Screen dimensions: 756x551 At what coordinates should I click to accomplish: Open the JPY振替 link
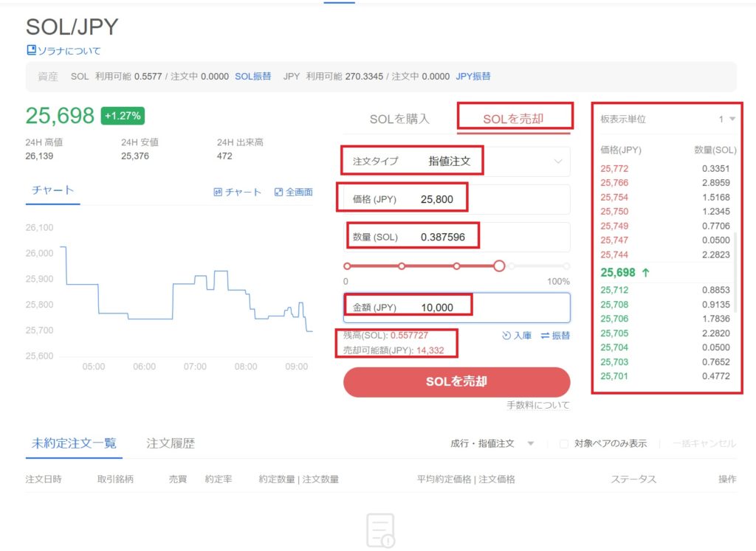pos(473,76)
